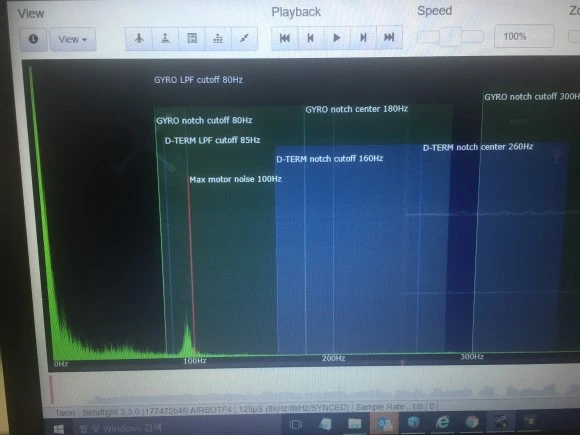
Task: Click the Betaflight 3.3.0 AIRBOTF4 status entry
Action: (x=157, y=411)
